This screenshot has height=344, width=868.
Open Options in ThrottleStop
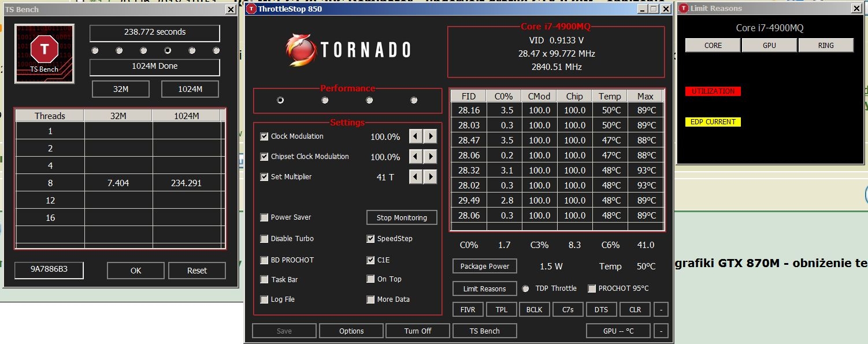pyautogui.click(x=351, y=331)
